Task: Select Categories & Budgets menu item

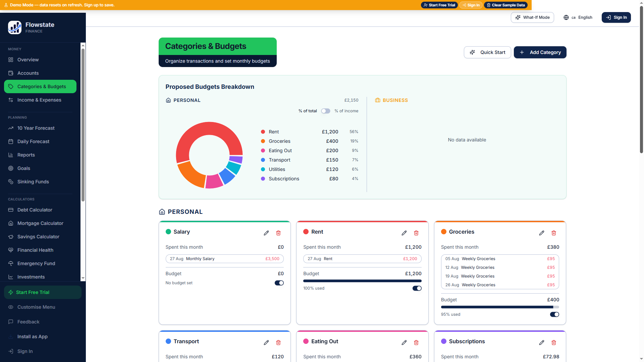Action: [x=40, y=86]
